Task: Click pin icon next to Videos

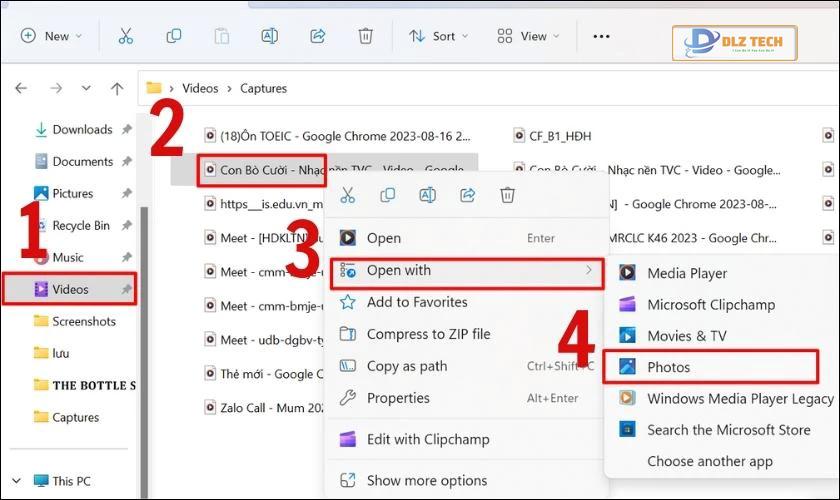Action: pos(126,289)
